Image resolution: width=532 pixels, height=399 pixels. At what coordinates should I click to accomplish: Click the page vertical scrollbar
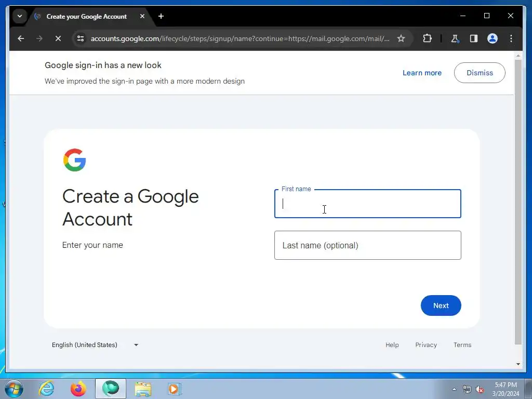[x=518, y=202]
